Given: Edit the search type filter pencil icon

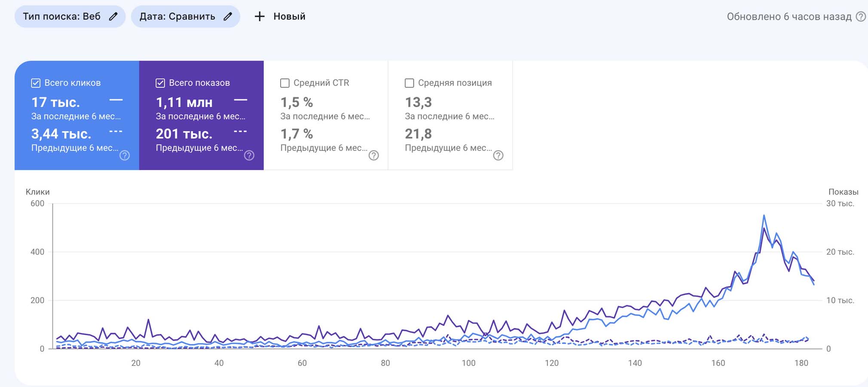Looking at the screenshot, I should 113,16.
